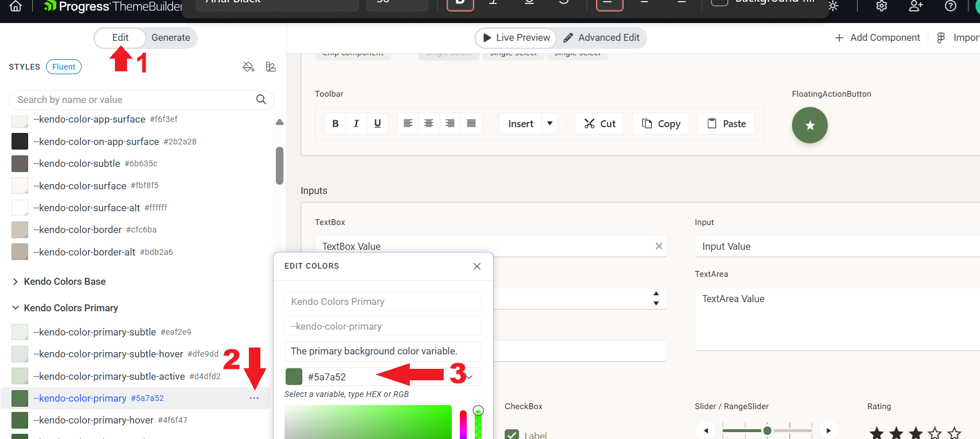Click the styles list scroll-up arrow
980x439 pixels.
point(279,122)
